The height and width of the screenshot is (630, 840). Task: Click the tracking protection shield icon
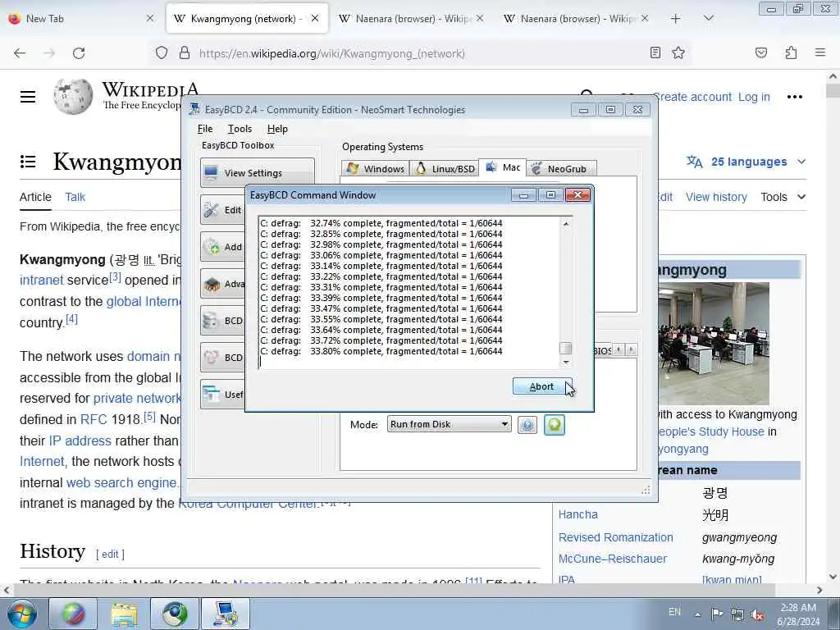[x=162, y=53]
